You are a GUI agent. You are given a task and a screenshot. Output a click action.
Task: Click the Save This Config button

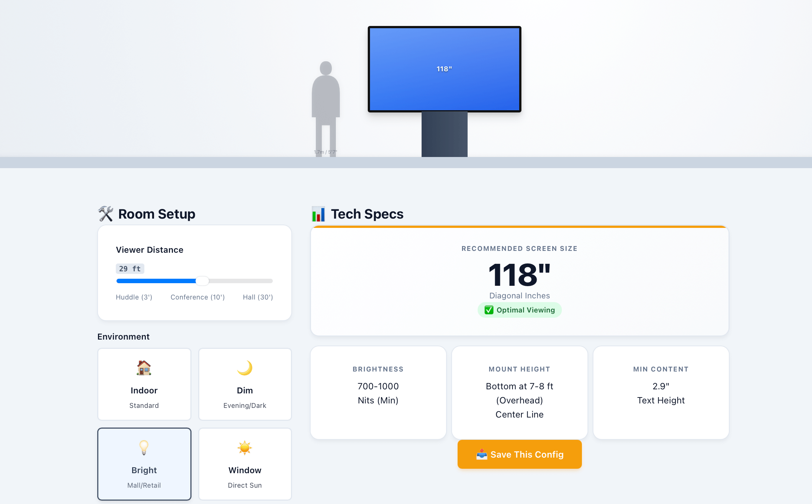(520, 454)
